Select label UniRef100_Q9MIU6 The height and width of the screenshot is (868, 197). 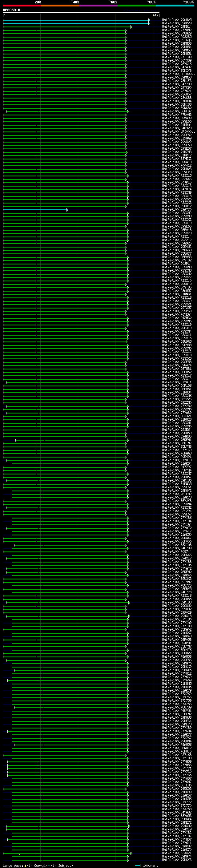(x=177, y=481)
